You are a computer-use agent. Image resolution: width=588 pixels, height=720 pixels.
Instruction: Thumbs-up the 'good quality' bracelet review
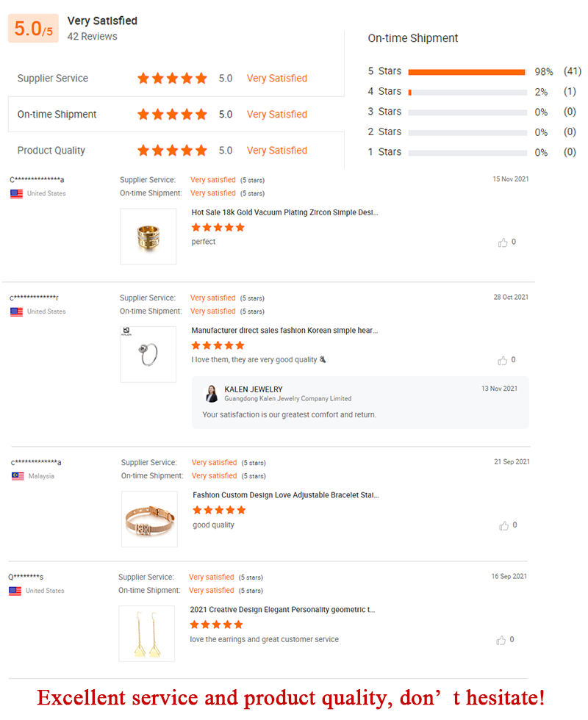click(504, 525)
